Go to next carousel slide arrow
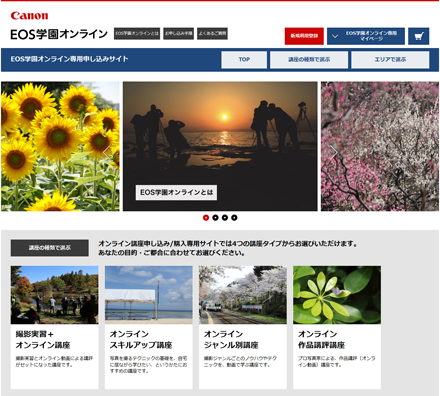Viewport: 440px width, 396px height. coord(334,152)
